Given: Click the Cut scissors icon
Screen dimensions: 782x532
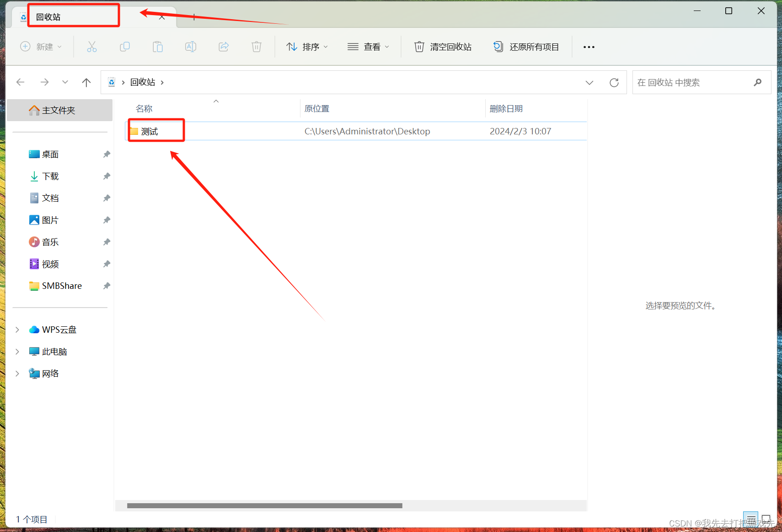Looking at the screenshot, I should point(92,47).
